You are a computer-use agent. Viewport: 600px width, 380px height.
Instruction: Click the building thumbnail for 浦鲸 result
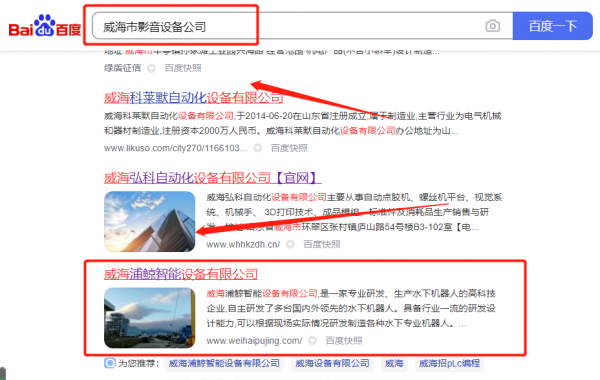coord(150,318)
